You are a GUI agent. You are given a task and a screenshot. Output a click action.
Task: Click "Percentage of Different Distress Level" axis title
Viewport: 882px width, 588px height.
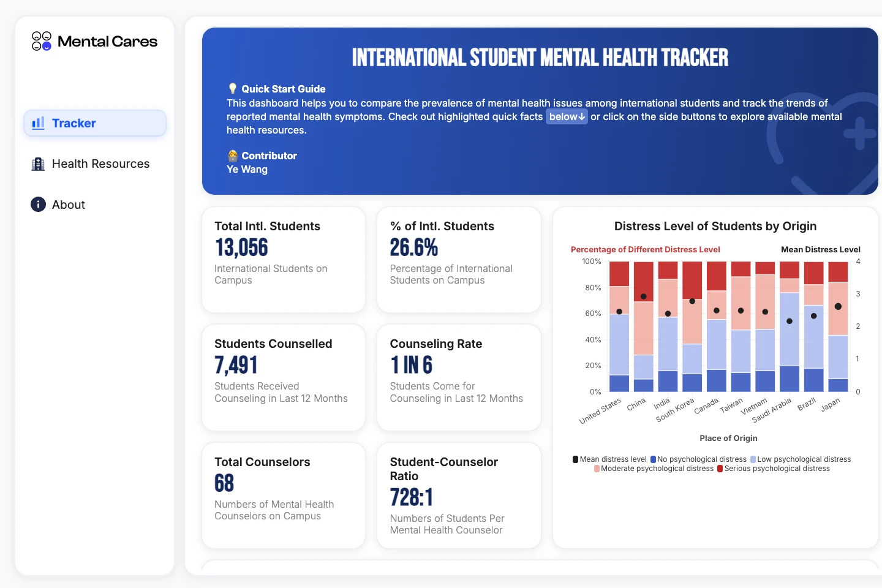tap(646, 249)
